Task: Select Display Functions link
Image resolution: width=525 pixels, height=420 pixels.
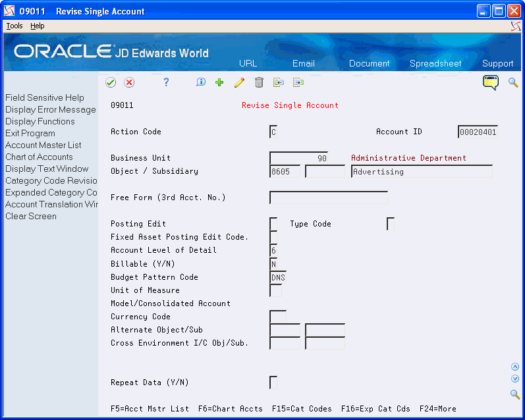Action: click(x=40, y=121)
